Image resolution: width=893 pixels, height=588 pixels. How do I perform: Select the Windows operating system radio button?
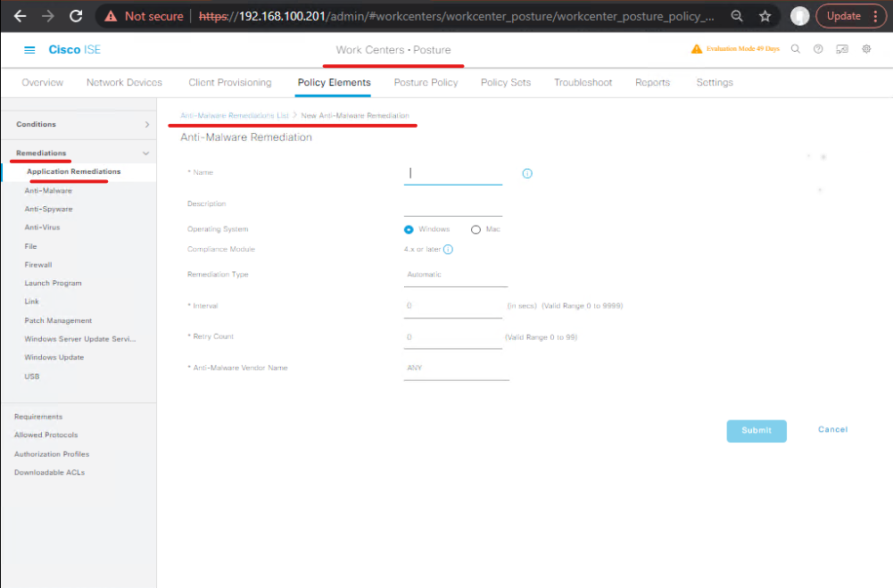click(409, 229)
